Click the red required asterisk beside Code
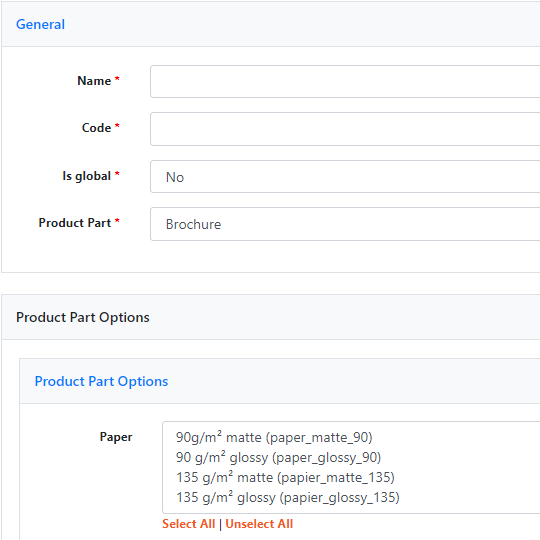The height and width of the screenshot is (540, 540). tap(117, 126)
